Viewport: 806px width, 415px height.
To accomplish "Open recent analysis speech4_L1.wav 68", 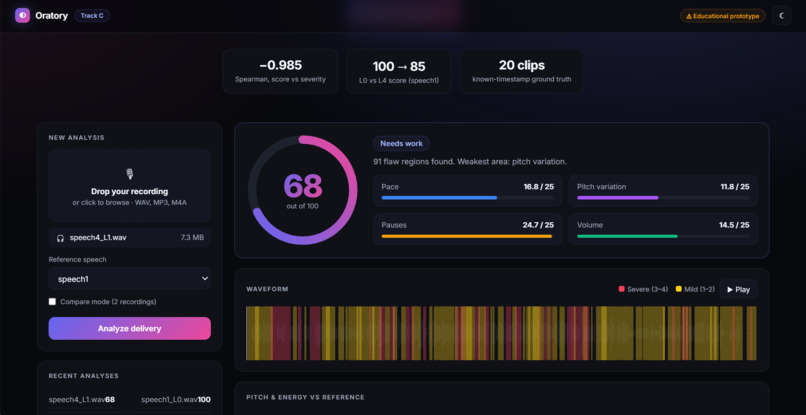I will coord(82,400).
